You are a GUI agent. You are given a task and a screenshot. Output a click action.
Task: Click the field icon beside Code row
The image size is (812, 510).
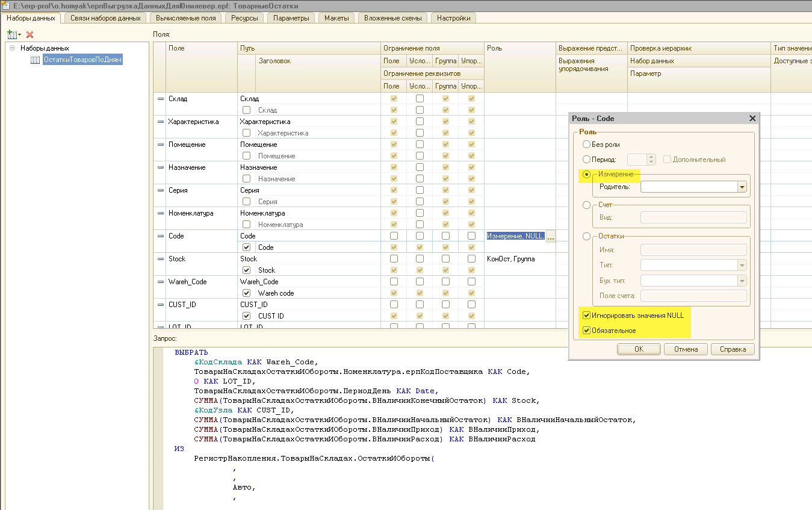click(x=161, y=236)
